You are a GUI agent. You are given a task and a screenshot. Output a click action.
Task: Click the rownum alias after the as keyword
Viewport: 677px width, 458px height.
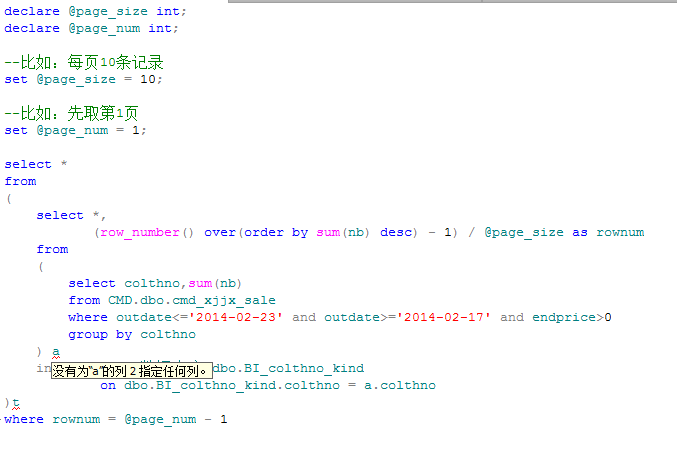tap(620, 232)
